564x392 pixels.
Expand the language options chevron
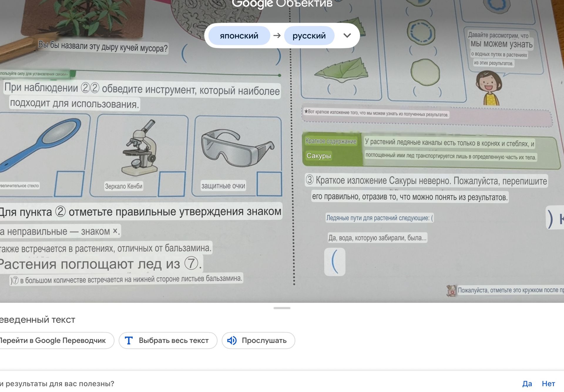[347, 36]
